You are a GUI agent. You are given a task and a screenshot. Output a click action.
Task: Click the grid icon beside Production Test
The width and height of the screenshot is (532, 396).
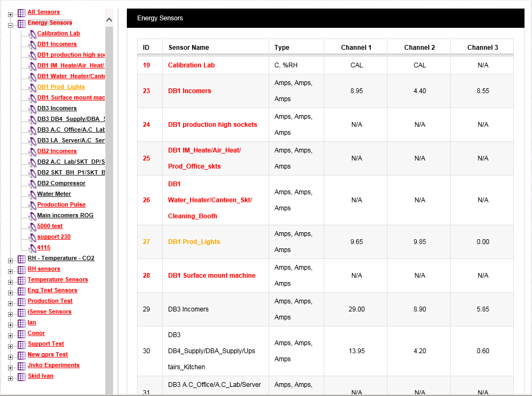tap(21, 301)
